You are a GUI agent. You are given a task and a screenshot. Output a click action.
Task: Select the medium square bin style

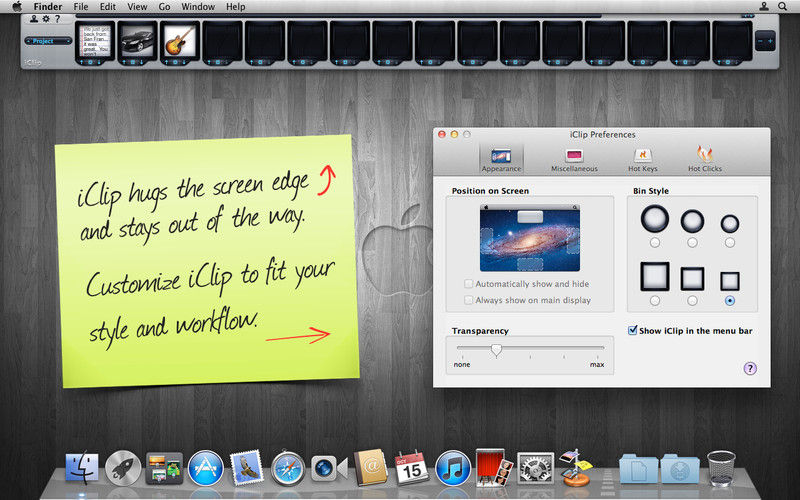[x=692, y=301]
